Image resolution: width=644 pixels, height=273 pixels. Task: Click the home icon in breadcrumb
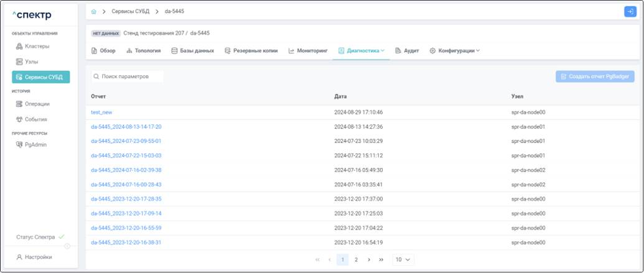click(x=93, y=12)
